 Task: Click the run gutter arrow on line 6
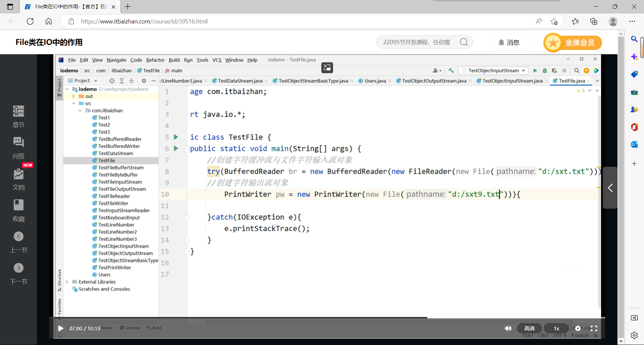(176, 148)
